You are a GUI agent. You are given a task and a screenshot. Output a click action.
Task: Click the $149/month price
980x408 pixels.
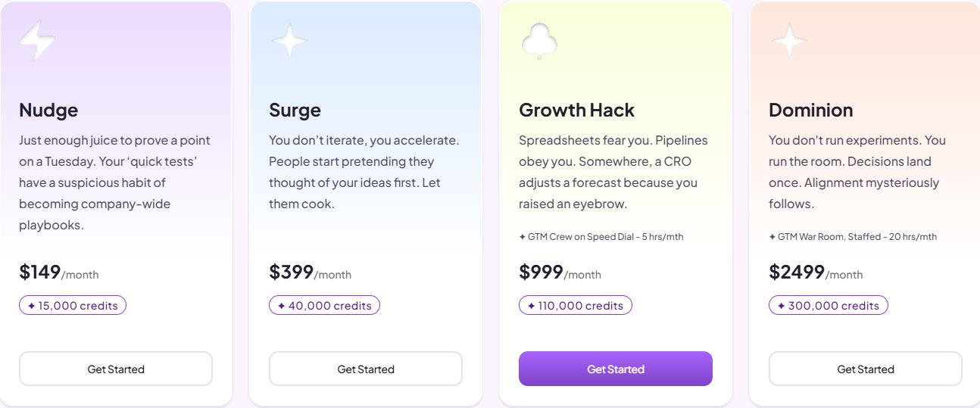(59, 273)
